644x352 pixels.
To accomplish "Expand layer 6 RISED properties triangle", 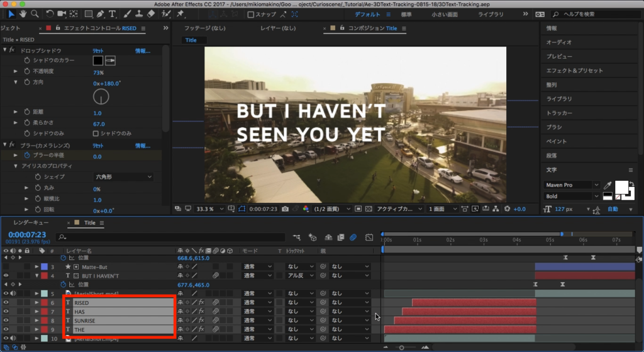I will [36, 303].
